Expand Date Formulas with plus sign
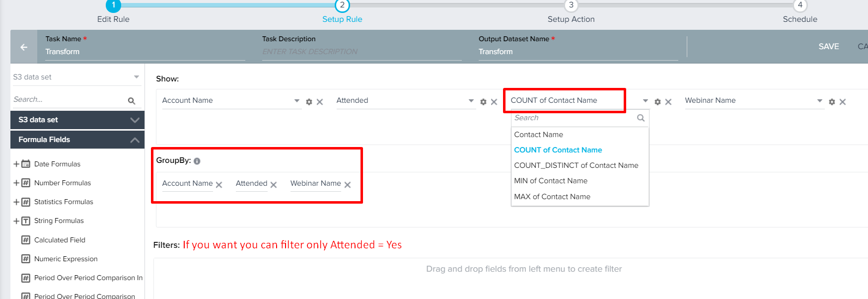Screen dimensions: 868x299 [x=16, y=164]
